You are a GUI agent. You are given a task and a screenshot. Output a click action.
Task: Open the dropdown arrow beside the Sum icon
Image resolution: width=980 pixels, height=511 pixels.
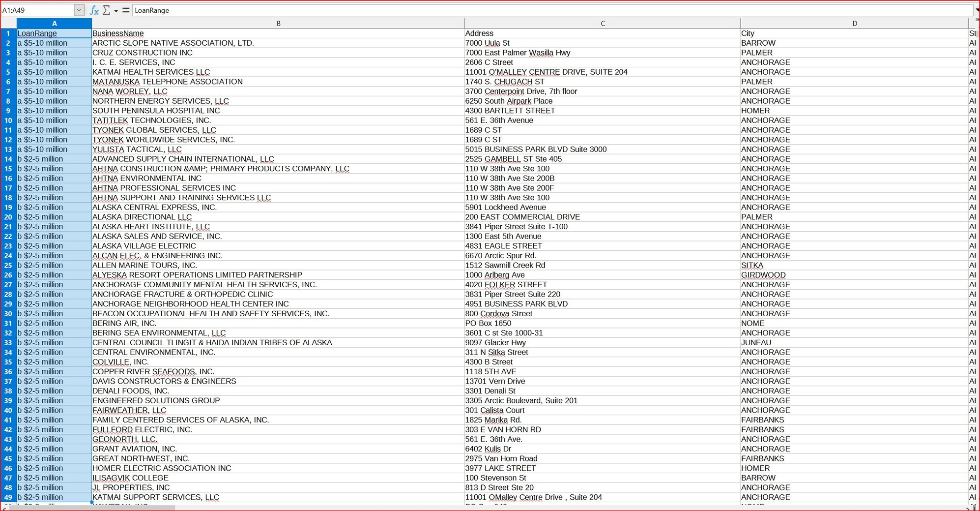(116, 11)
